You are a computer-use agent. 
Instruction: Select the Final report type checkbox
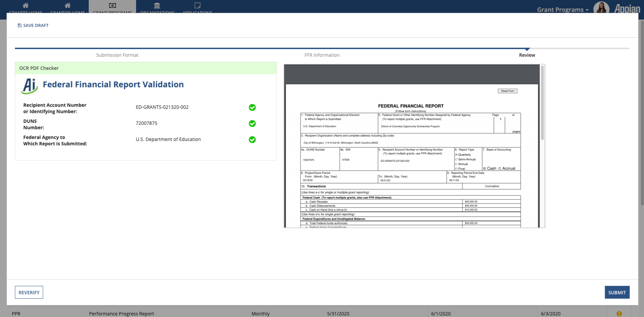point(456,169)
